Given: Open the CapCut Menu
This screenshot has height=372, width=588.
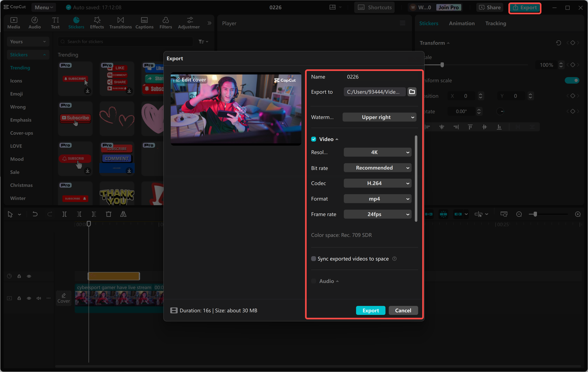Looking at the screenshot, I should pos(43,7).
